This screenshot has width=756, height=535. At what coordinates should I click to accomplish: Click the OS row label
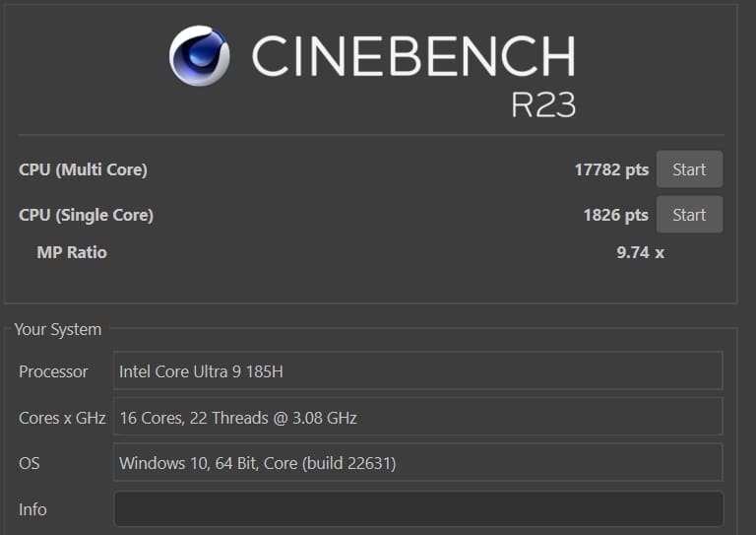click(30, 463)
